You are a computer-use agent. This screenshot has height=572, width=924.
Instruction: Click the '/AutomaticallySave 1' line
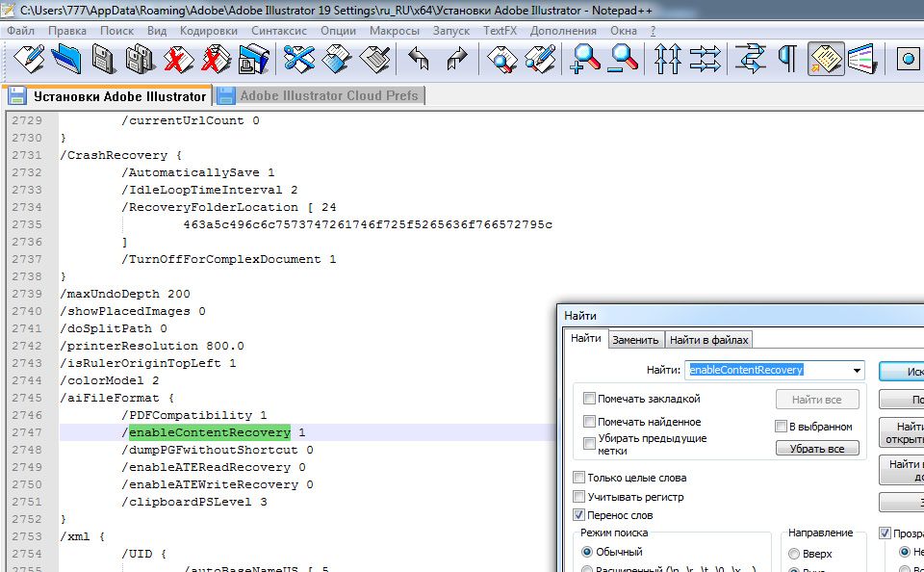coord(198,172)
